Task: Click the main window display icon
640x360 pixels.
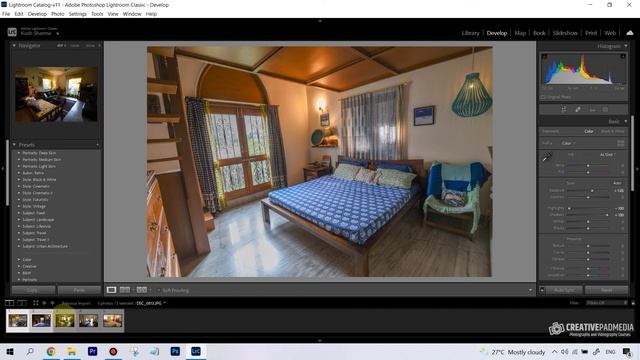Action: coord(9,303)
